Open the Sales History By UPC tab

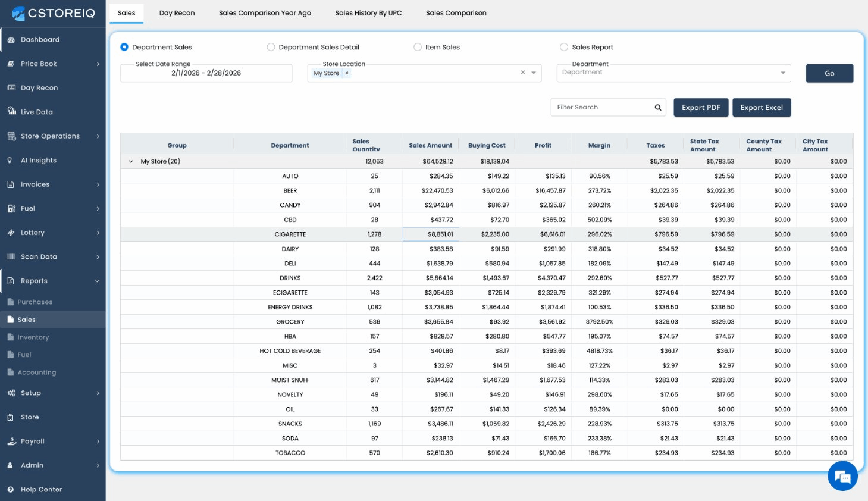point(368,13)
